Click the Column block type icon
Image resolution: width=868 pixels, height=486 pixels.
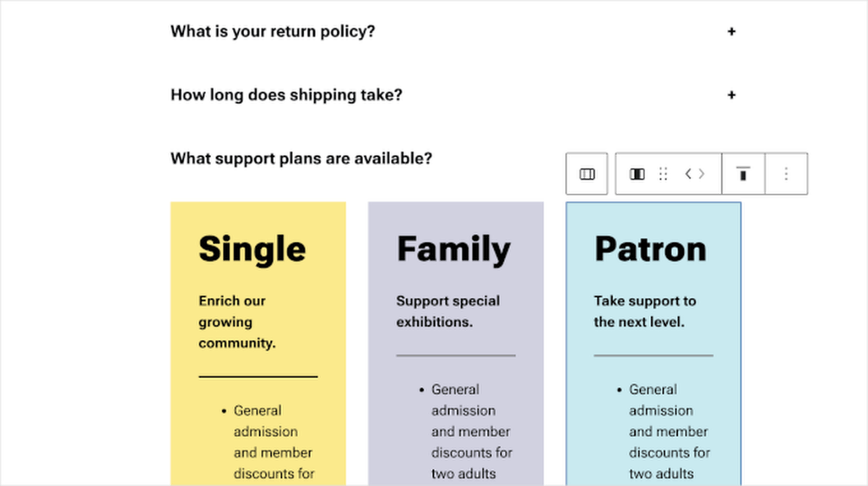[637, 174]
